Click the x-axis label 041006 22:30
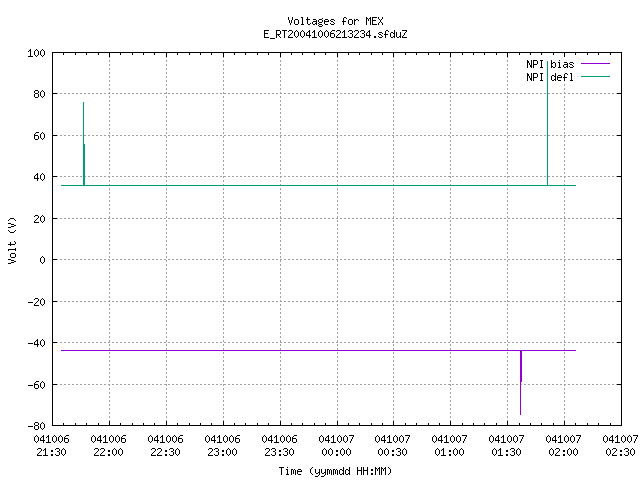The width and height of the screenshot is (640, 480). [x=165, y=446]
